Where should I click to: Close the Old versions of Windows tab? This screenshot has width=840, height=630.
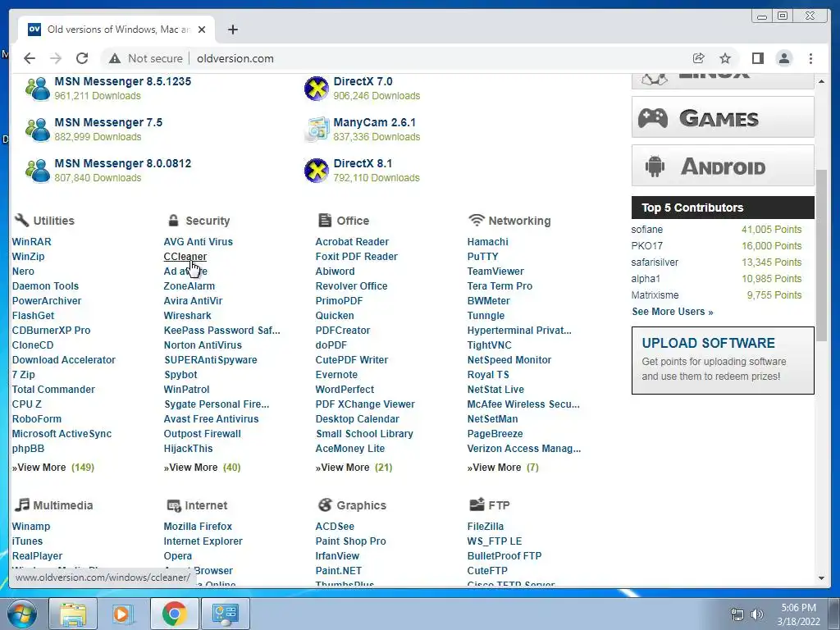pos(202,30)
